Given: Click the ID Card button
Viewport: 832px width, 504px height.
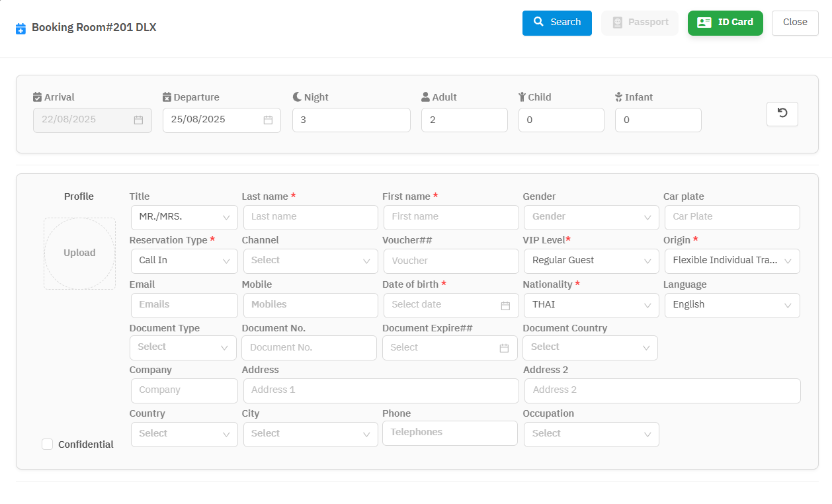Looking at the screenshot, I should tap(725, 22).
